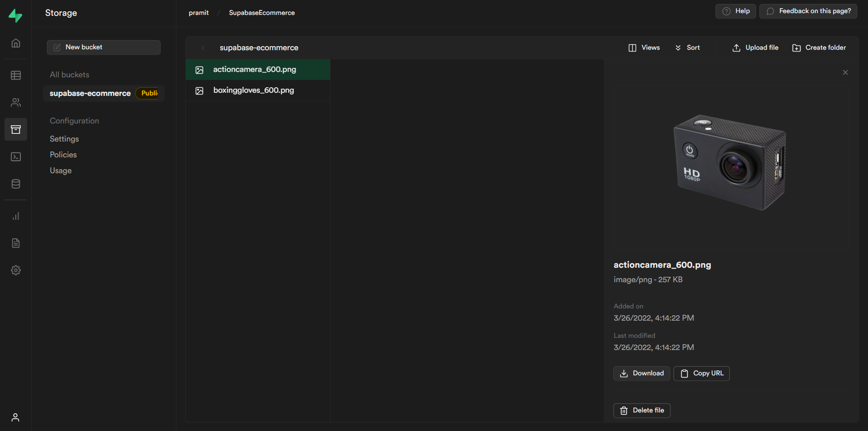Open the project Settings gear icon
This screenshot has width=868, height=431.
coord(16,270)
